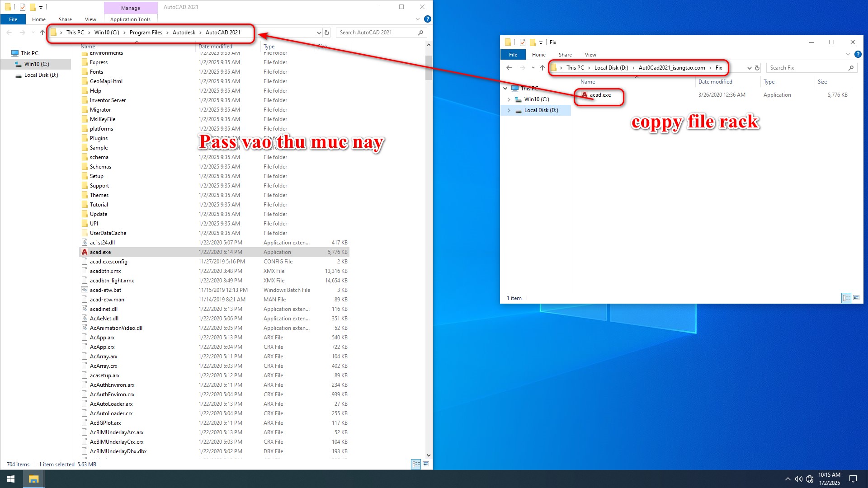The image size is (868, 488).
Task: Click Aut0Cad2021_isangtao.com in Fix breadcrumb
Action: pyautogui.click(x=672, y=68)
